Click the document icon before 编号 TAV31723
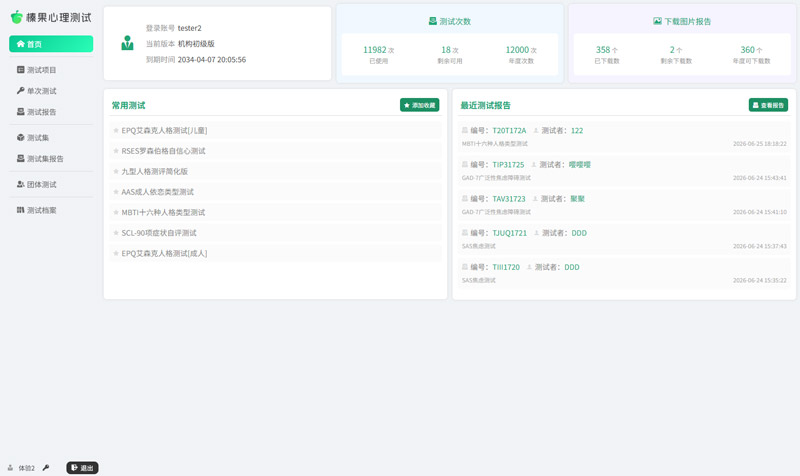This screenshot has width=800, height=476. pyautogui.click(x=465, y=198)
